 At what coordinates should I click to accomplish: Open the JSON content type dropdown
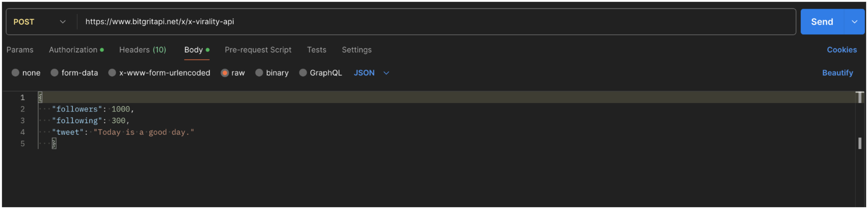(x=371, y=73)
